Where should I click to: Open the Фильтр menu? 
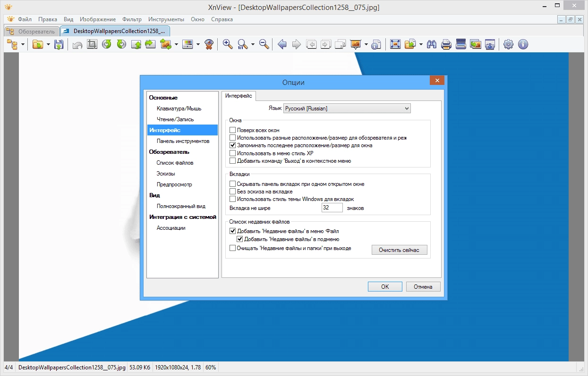tap(132, 19)
